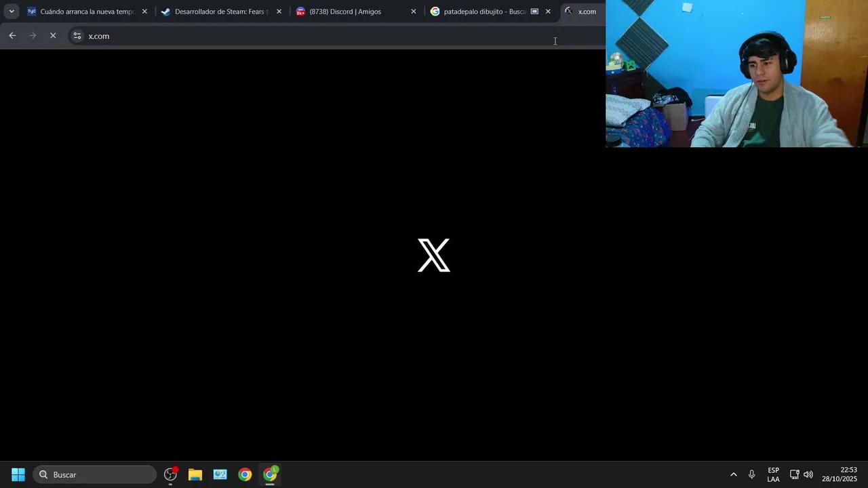Open the first Chrome icon in taskbar
Image resolution: width=868 pixels, height=488 pixels.
point(245,474)
